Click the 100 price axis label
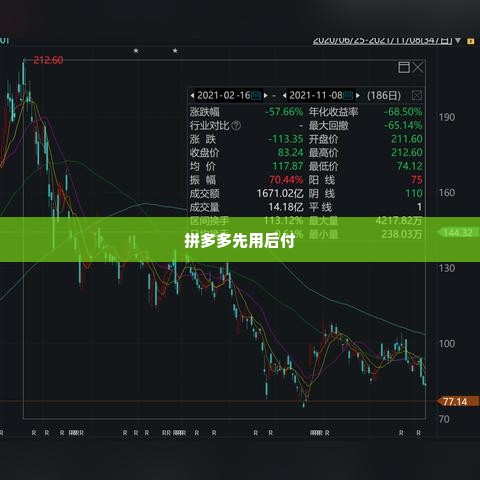 tap(447, 344)
